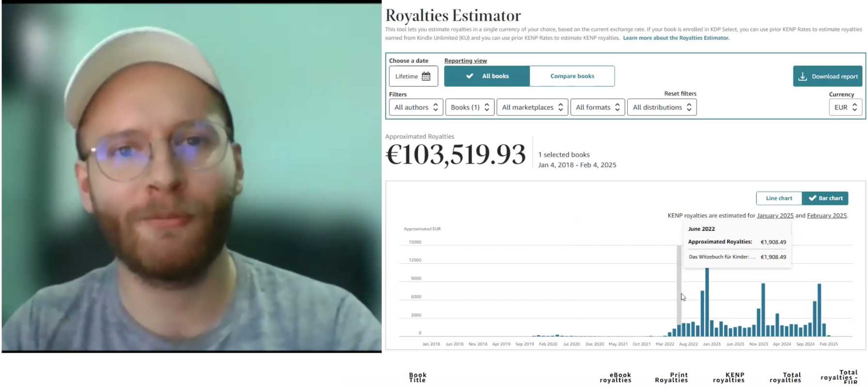Click the calendar icon in the date picker
The image size is (868, 387).
click(426, 76)
